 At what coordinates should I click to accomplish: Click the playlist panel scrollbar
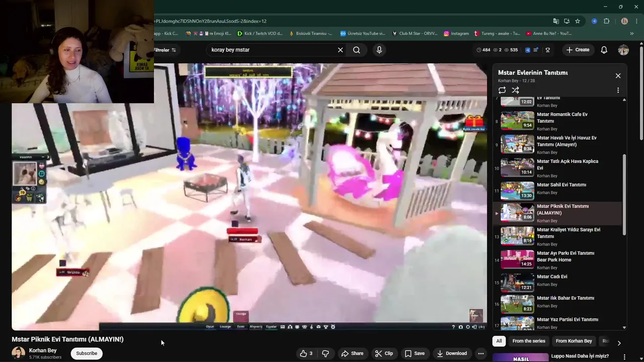pos(624,195)
